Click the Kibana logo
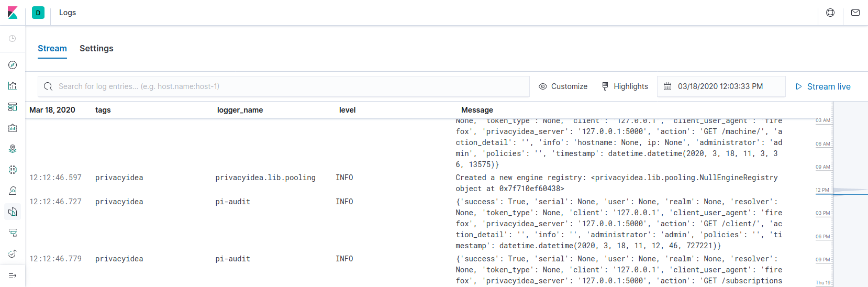The image size is (868, 287). coord(13,13)
